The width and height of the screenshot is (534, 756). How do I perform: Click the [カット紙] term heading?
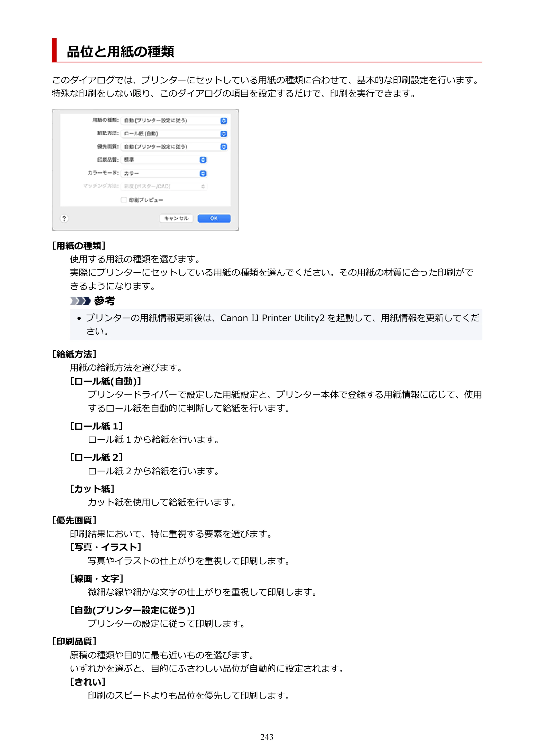[92, 489]
